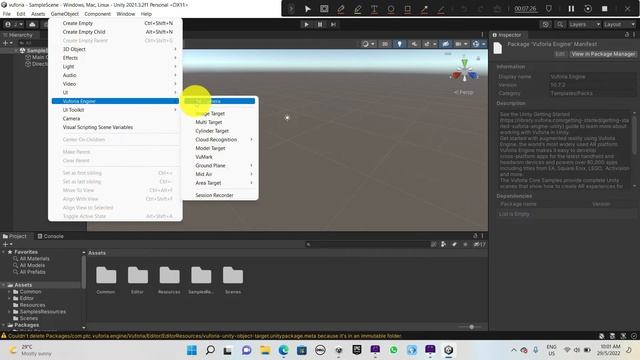The height and width of the screenshot is (360, 640).
Task: Open scene effects dropdown arrow
Action: pos(435,44)
